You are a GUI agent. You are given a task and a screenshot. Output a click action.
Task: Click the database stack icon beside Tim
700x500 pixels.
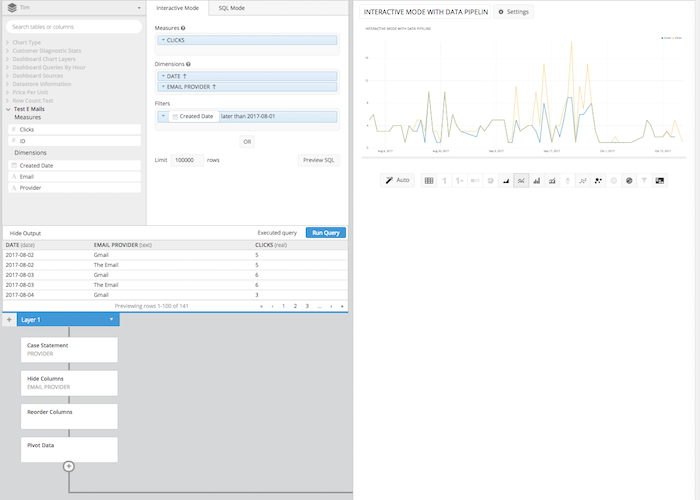12,8
